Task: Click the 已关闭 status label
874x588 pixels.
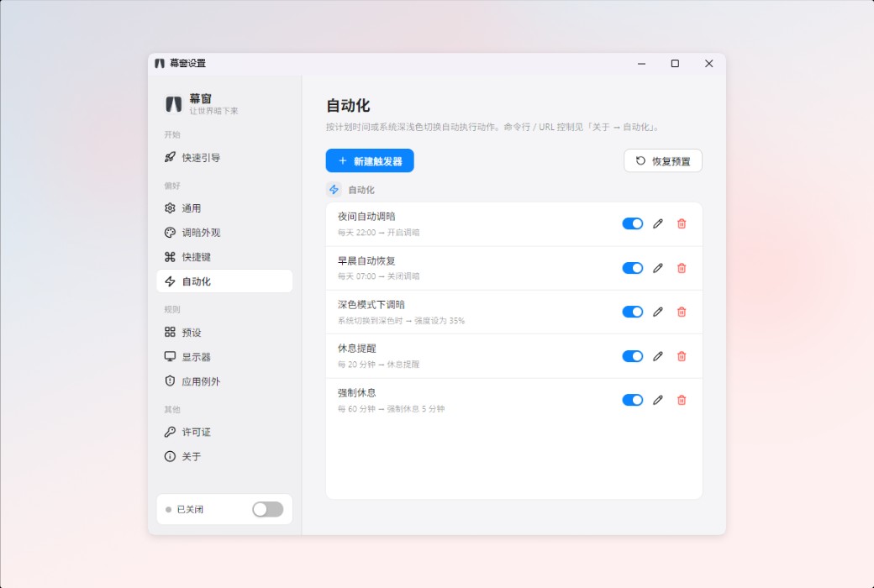Action: click(190, 509)
